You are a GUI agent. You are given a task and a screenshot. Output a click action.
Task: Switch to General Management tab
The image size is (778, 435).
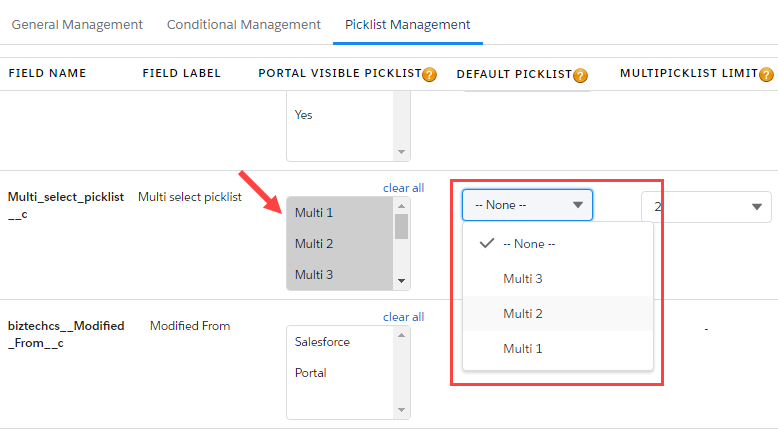pos(77,24)
